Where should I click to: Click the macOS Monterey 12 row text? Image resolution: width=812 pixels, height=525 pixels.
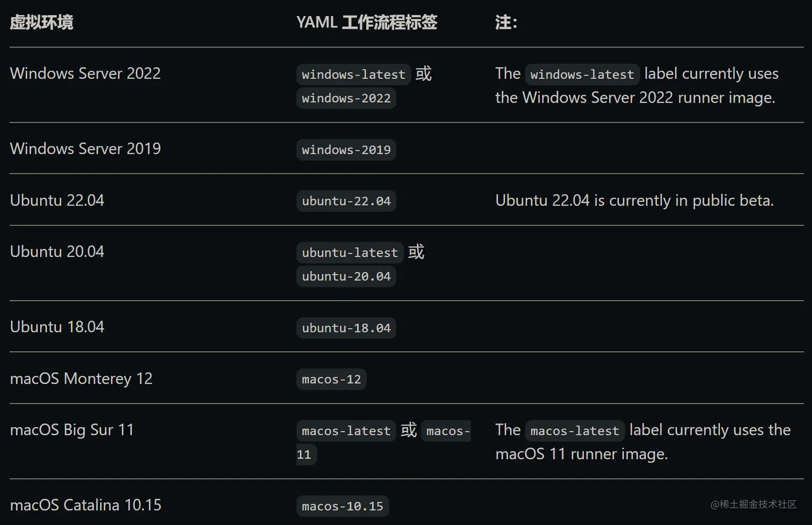[x=81, y=379]
